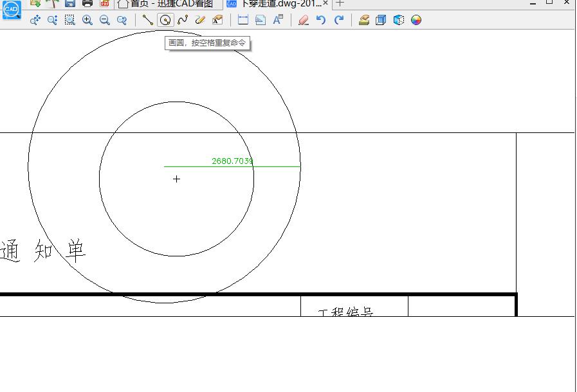Viewport: 577px width, 392px height.
Task: Select the draw circle tool
Action: 165,20
